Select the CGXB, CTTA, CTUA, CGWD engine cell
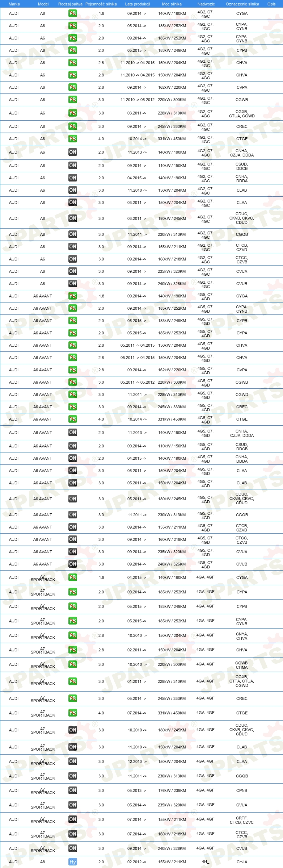Viewport: 283px width, 868px height. coord(242,681)
